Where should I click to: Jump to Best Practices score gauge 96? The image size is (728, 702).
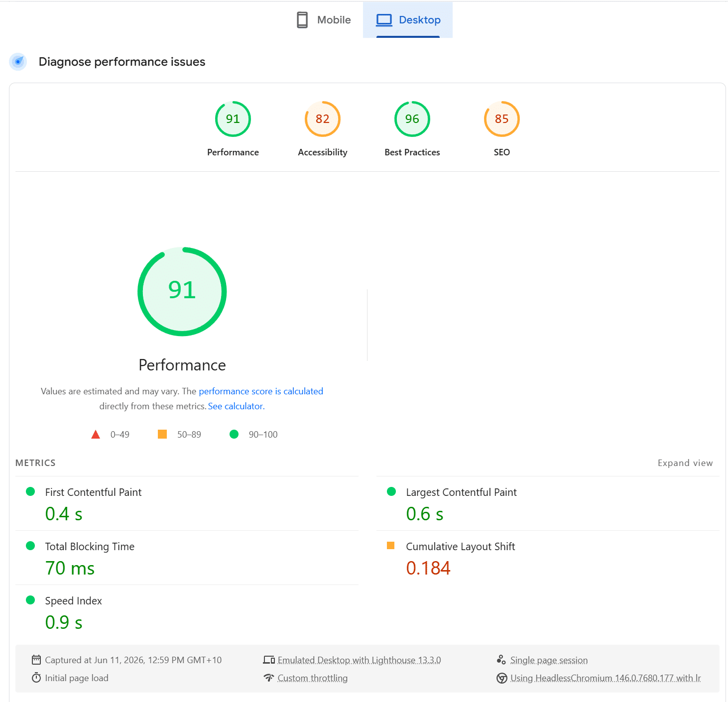(x=412, y=119)
